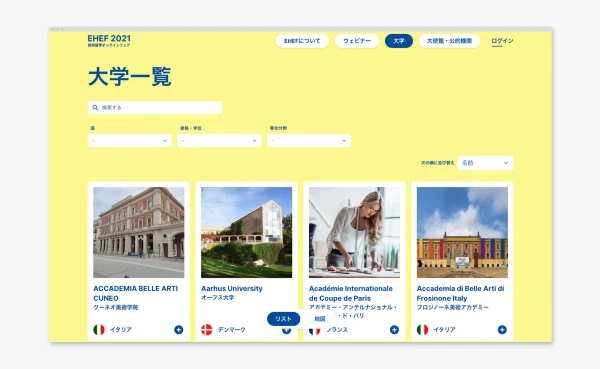Click the plus icon on ACCADEMIA BELLE ARTI CUNEO card

pyautogui.click(x=178, y=330)
